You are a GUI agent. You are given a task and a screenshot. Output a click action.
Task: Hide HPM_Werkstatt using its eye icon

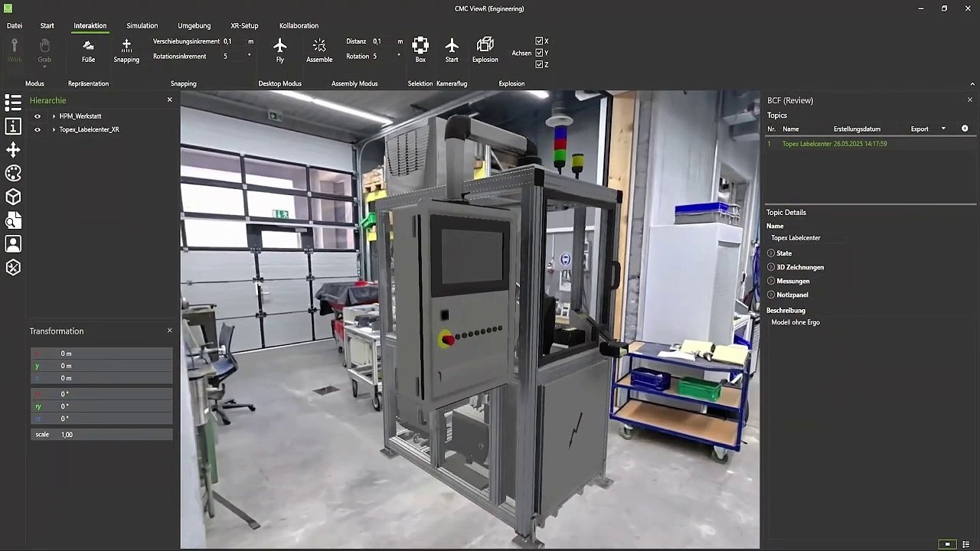coord(37,116)
